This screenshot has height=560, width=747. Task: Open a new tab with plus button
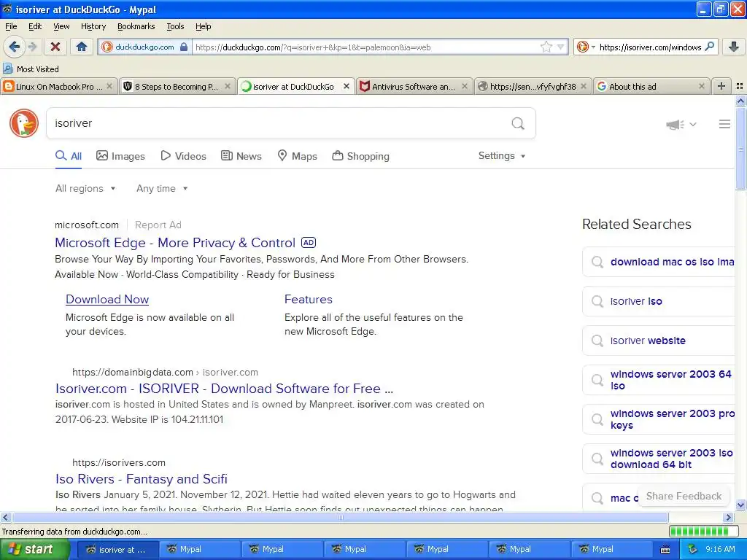tap(721, 86)
